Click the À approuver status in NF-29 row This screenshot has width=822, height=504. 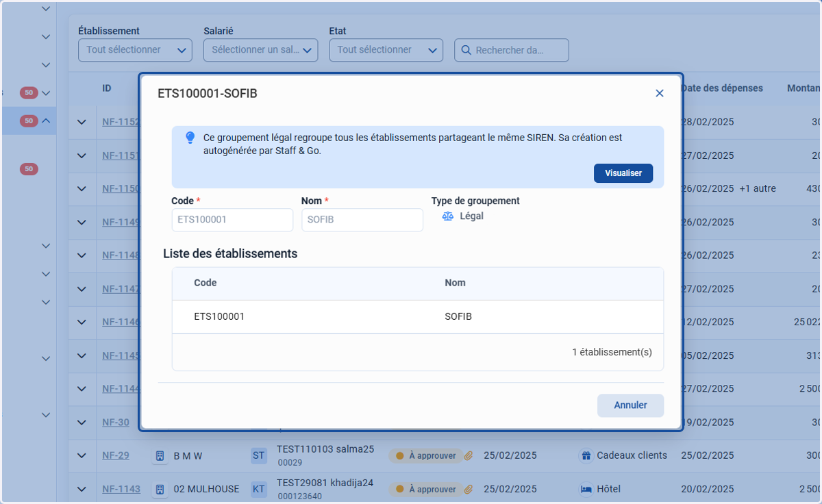pos(426,455)
